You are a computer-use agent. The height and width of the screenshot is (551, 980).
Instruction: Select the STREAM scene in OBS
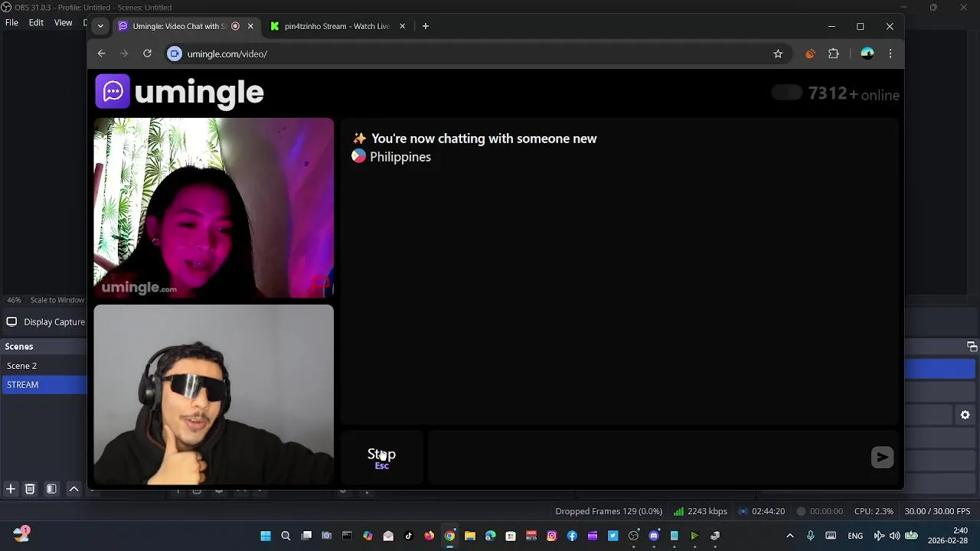click(44, 385)
